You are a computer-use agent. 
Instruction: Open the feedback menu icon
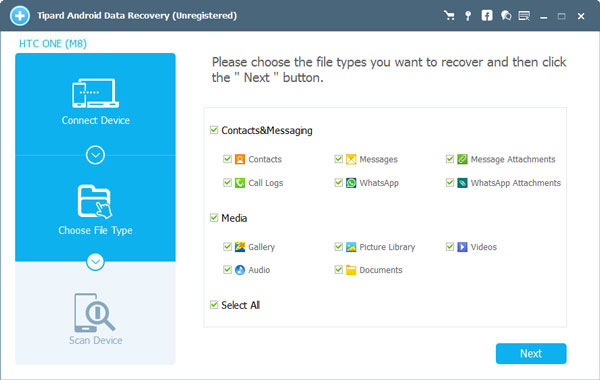coord(524,16)
